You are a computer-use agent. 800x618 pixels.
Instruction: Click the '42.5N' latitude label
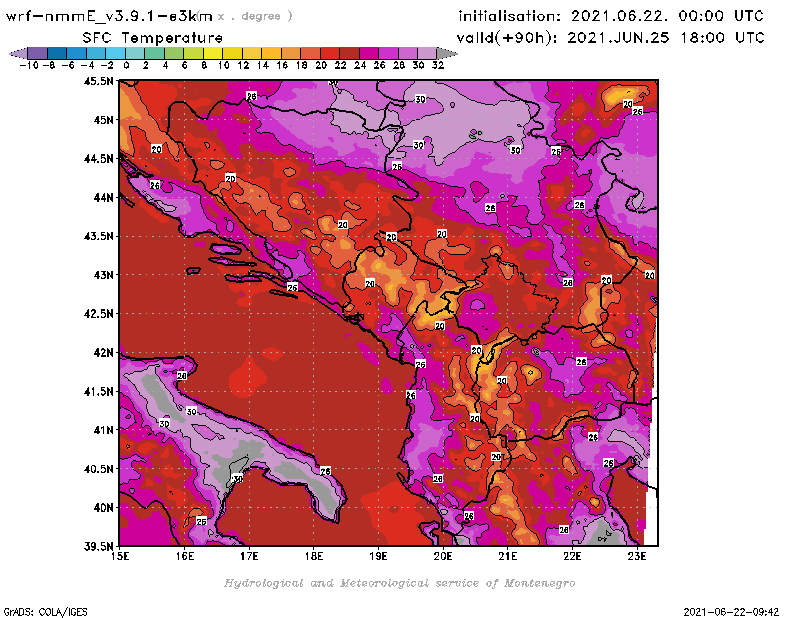[x=98, y=314]
